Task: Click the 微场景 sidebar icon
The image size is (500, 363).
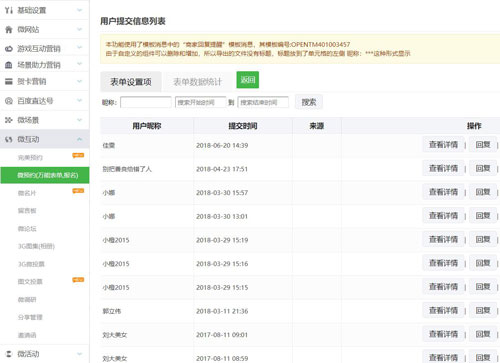Action: coord(9,120)
